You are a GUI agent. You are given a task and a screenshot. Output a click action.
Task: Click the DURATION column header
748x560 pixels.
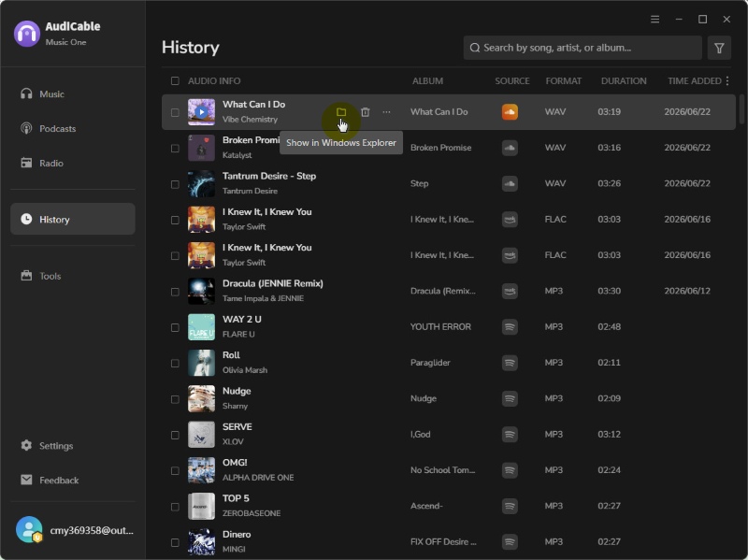click(624, 81)
